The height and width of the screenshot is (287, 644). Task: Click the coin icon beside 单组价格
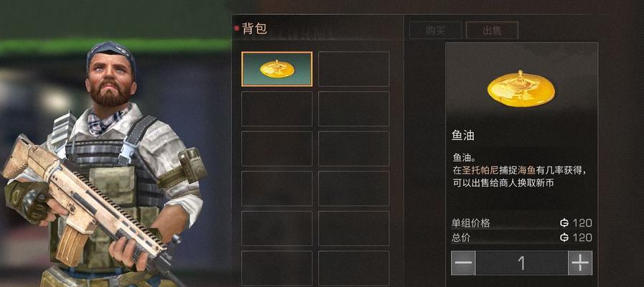pyautogui.click(x=564, y=223)
